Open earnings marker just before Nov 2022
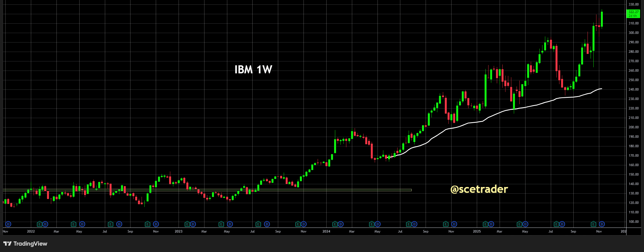Image resolution: width=644 pixels, height=252 pixels. [147, 224]
